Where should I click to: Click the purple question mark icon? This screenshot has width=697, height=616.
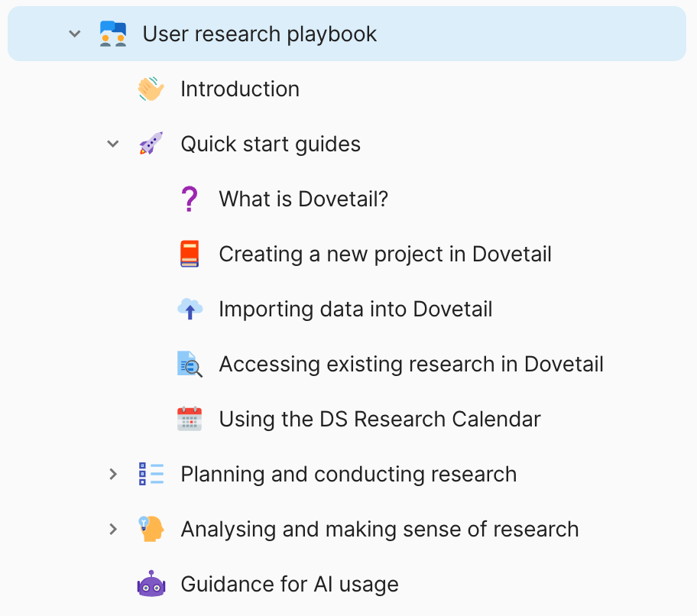tap(189, 199)
